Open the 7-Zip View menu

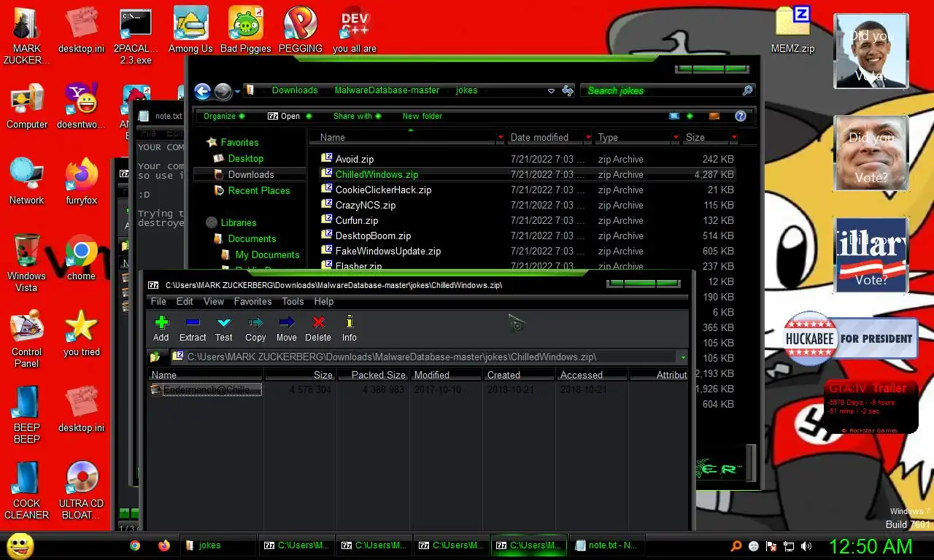click(x=214, y=301)
